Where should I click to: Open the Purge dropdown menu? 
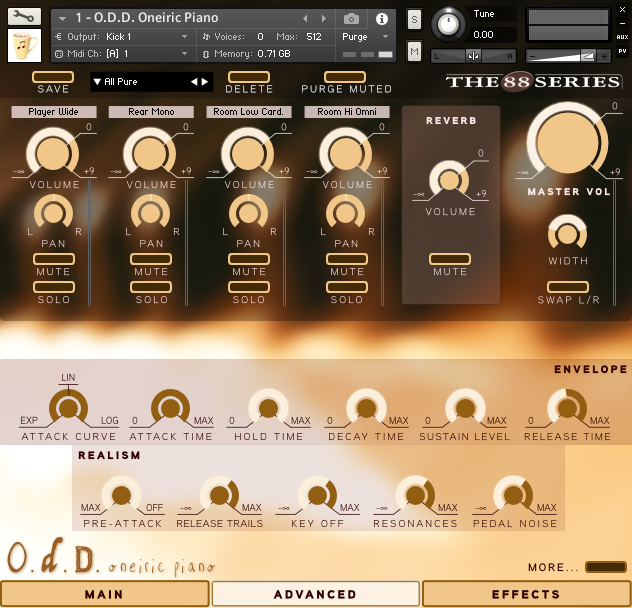coord(365,37)
